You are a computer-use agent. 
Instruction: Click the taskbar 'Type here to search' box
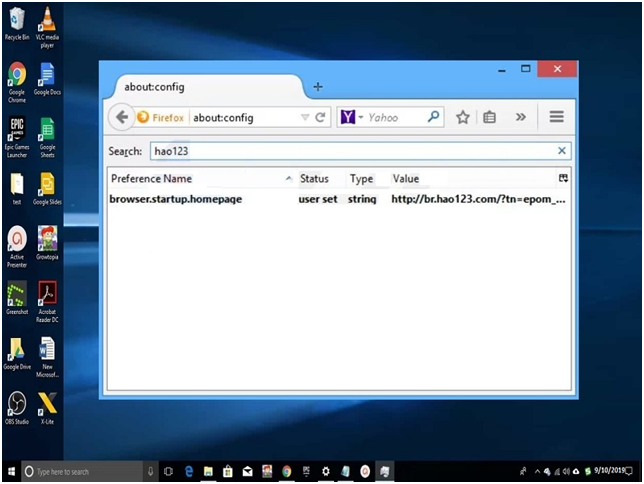pyautogui.click(x=82, y=471)
